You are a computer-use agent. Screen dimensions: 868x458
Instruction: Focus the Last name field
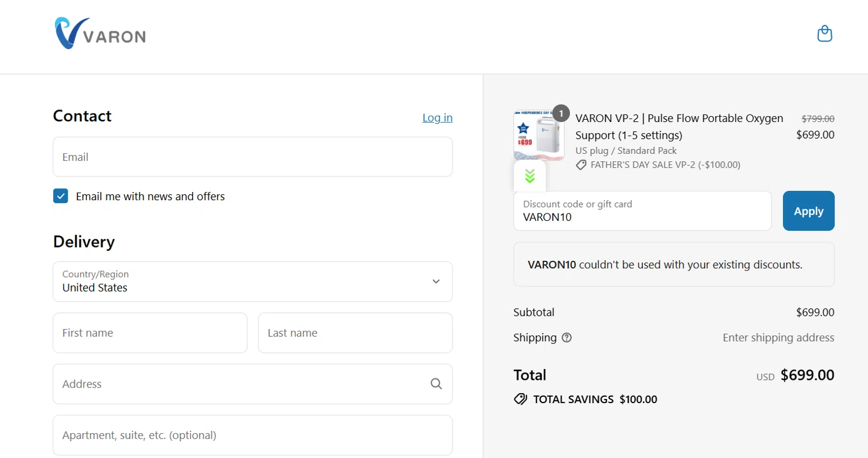point(355,333)
